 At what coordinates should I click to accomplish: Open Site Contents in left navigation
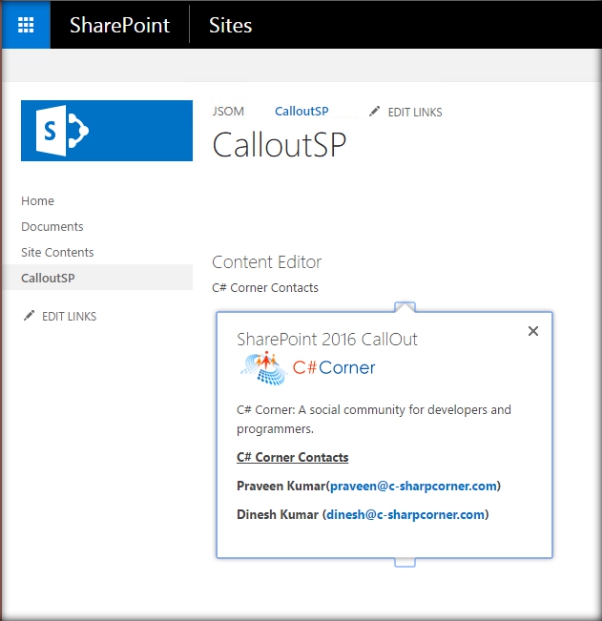[x=57, y=252]
